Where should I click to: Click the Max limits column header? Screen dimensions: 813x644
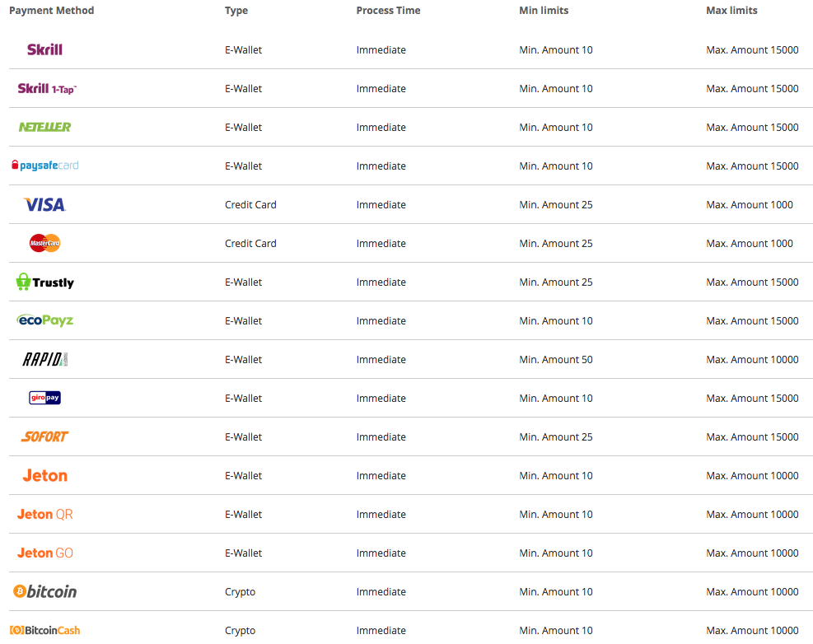click(x=731, y=11)
